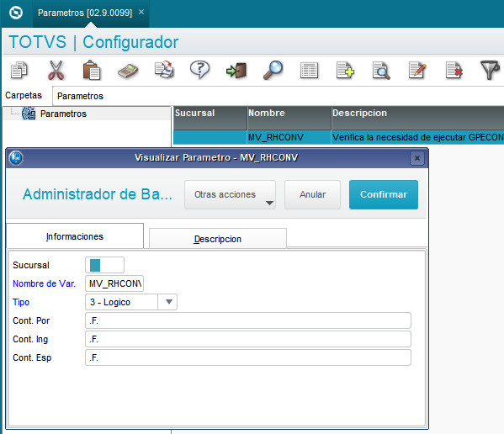This screenshot has height=434, width=504.
Task: Open the Otras acciones dropdown
Action: pyautogui.click(x=230, y=194)
